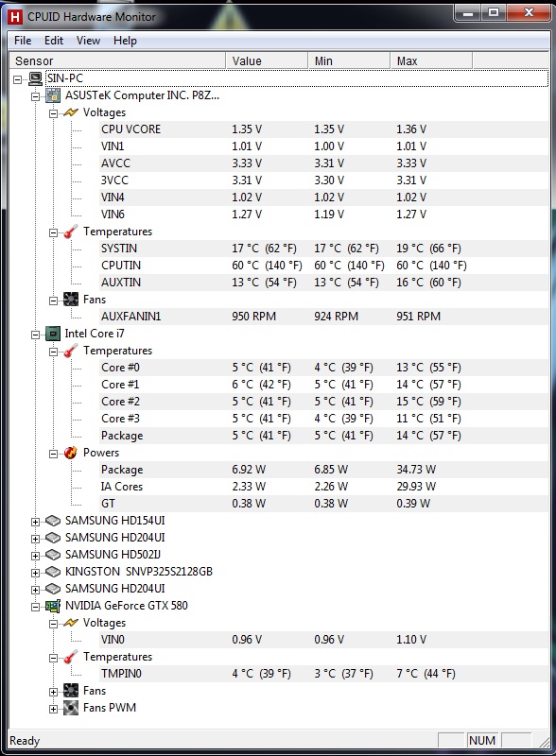Open the Help menu
Image resolution: width=556 pixels, height=756 pixels.
(125, 41)
